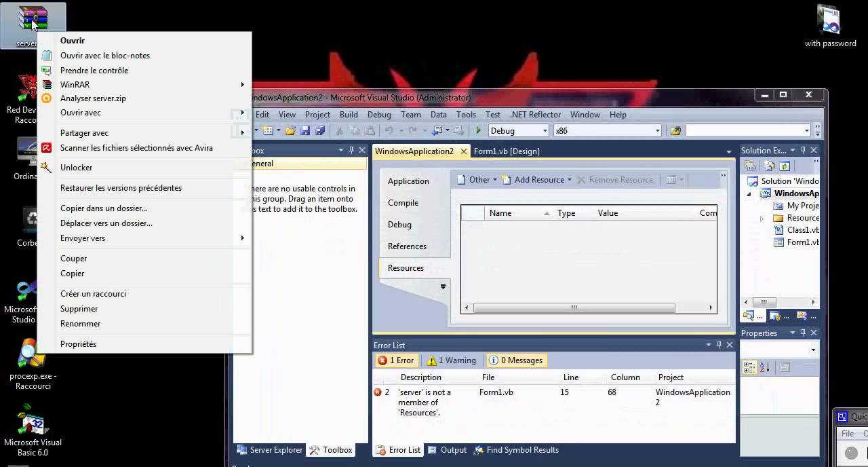Open 'with password' desktop file
Viewport: 868px width, 467px height.
coord(830,27)
